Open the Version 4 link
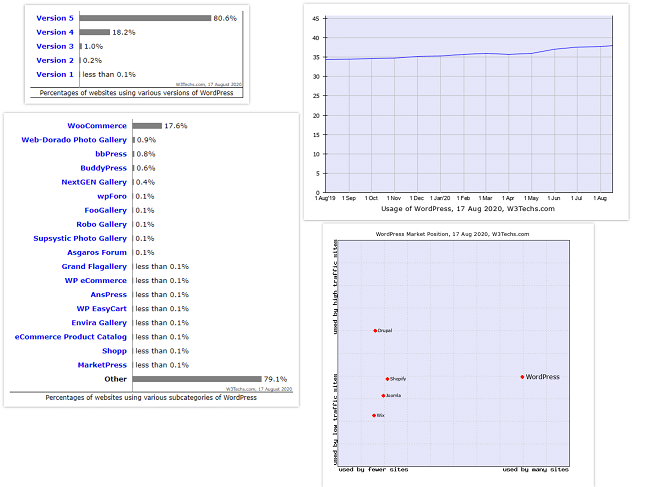This screenshot has height=487, width=650. (x=55, y=32)
